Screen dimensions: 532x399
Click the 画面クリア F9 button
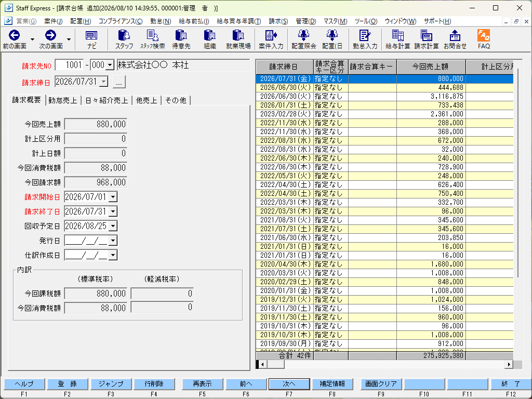[381, 384]
